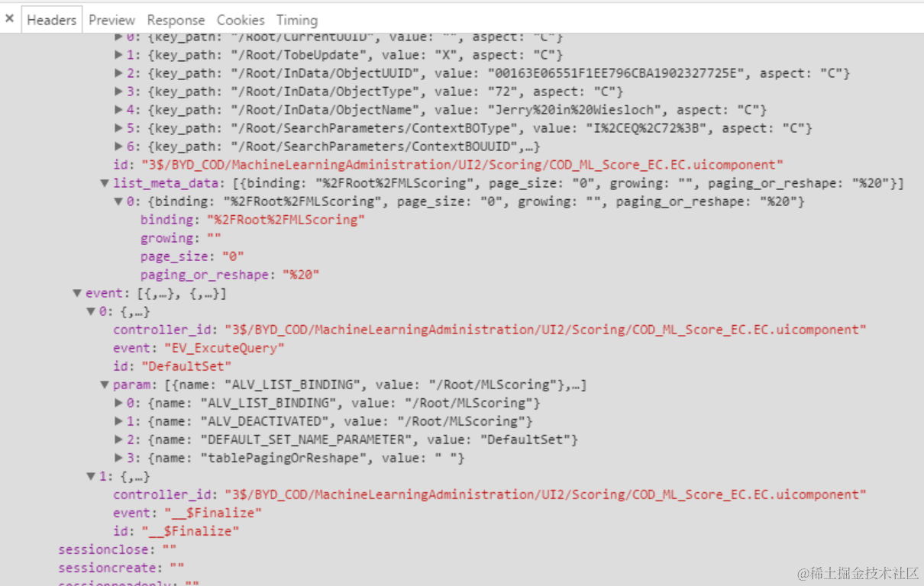
Task: Select the Cookies tab
Action: tap(241, 20)
